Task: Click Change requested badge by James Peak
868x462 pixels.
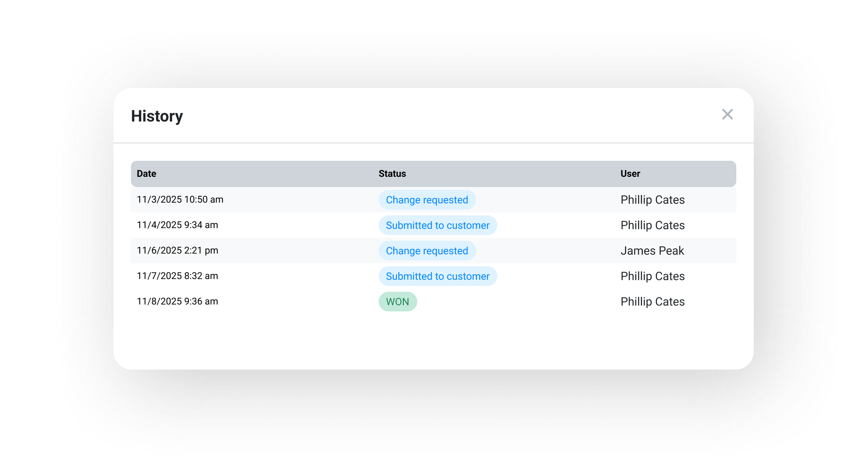Action: 427,251
